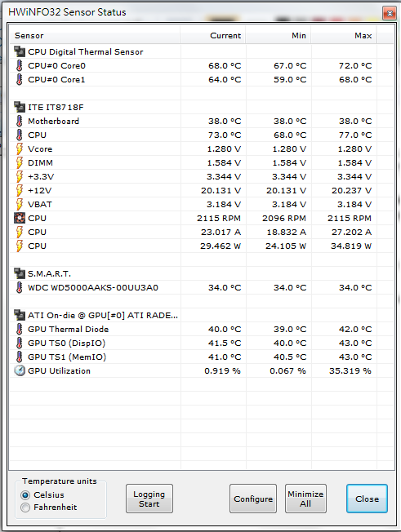
Task: Click the lightning icon beside +3.3V
Action: (x=20, y=177)
